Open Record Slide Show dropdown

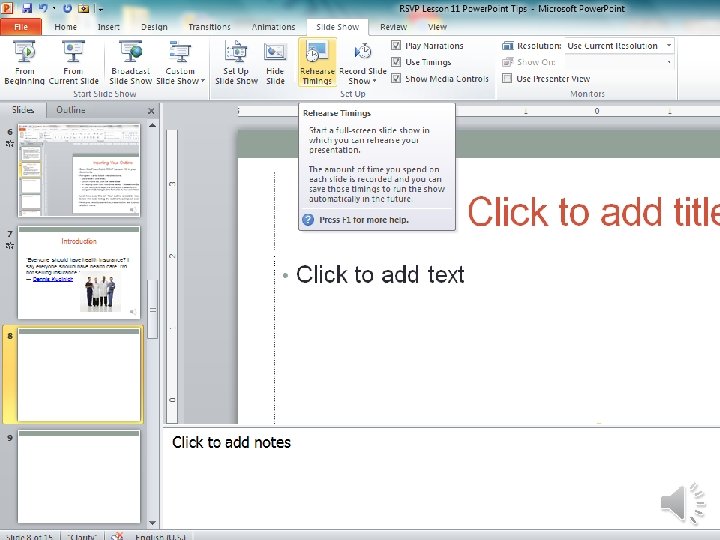[x=362, y=62]
